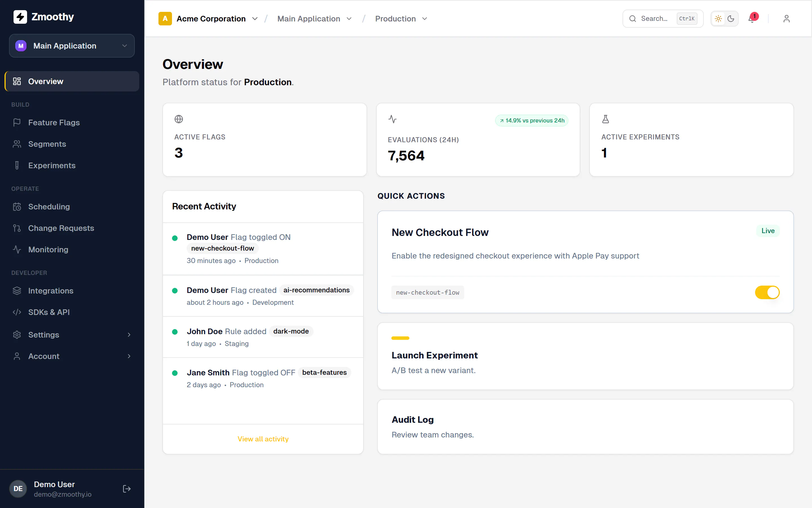Click the 7,564 evaluations value
This screenshot has height=508, width=812.
[x=406, y=156]
